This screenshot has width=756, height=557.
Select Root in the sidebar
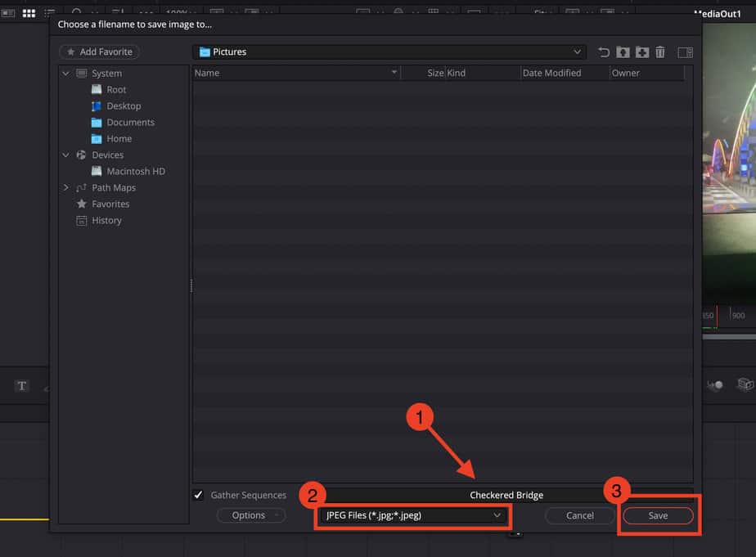pos(116,90)
